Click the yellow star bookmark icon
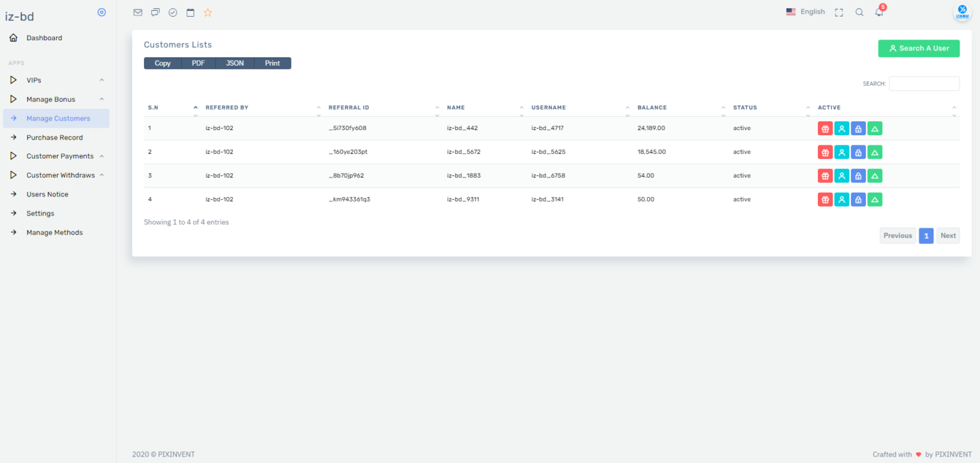The image size is (980, 463). pos(207,12)
